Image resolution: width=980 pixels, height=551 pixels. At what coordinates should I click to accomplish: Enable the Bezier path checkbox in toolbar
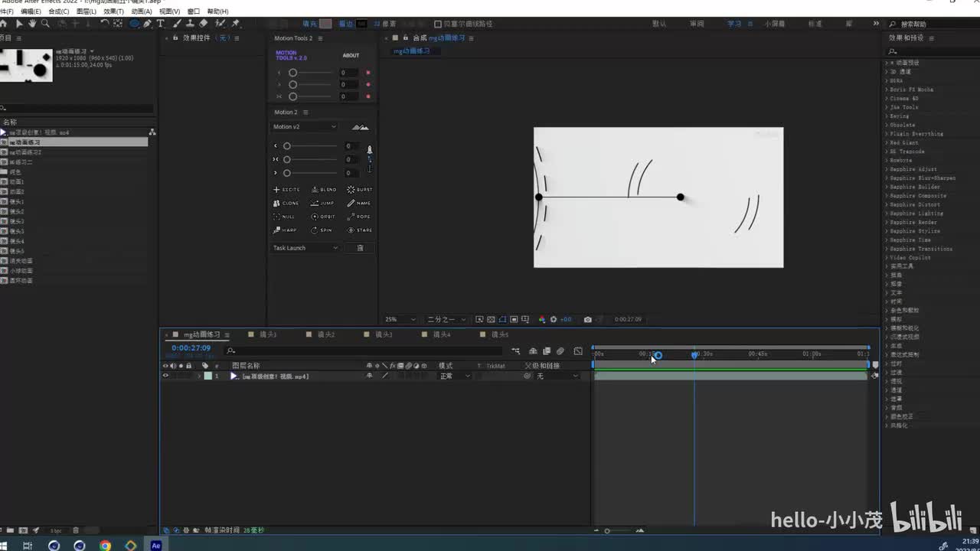[x=438, y=24]
